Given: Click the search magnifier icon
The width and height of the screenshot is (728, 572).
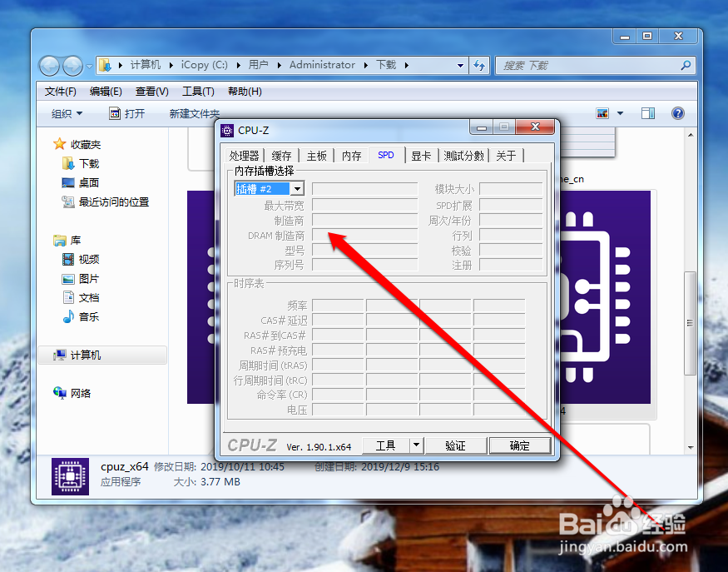Looking at the screenshot, I should (686, 66).
